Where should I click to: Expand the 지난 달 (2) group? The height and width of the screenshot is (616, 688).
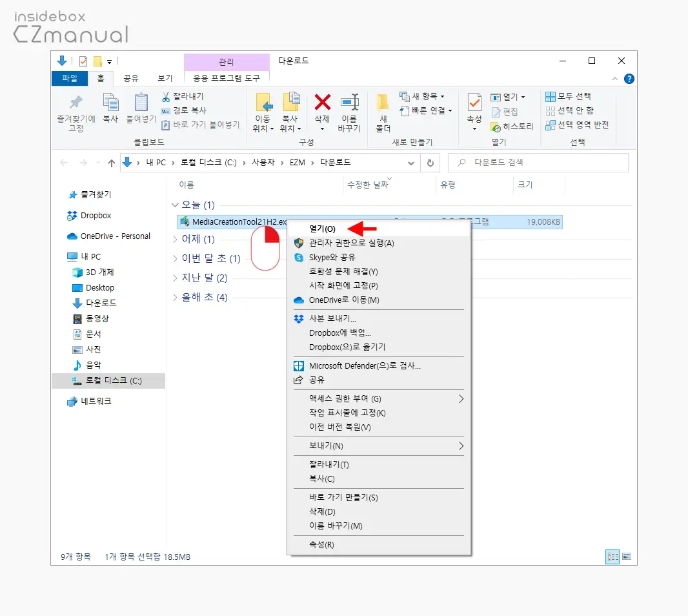coord(175,278)
